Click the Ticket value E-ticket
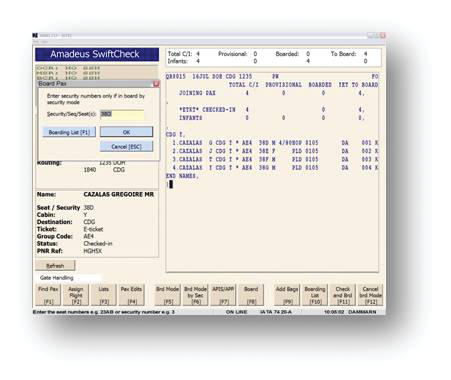The image size is (451, 380). click(93, 229)
